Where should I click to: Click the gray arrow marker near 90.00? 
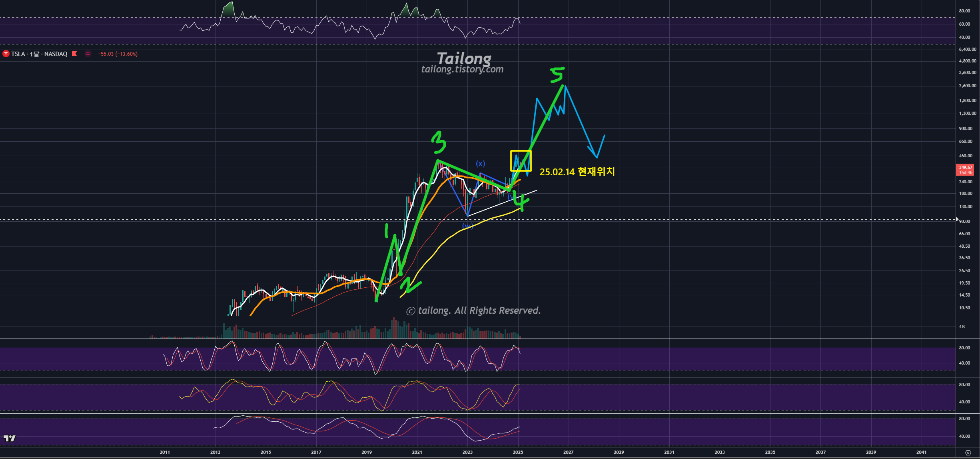click(x=957, y=219)
